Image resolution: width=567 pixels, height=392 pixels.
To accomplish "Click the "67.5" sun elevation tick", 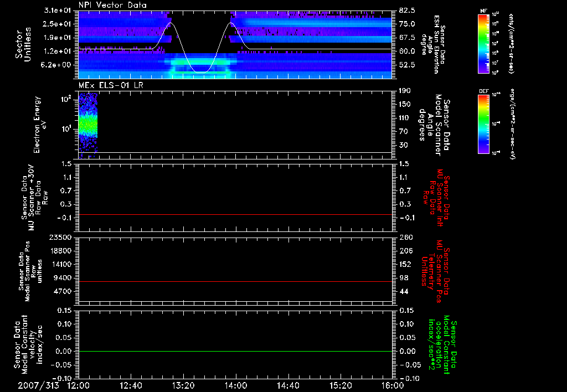I will pyautogui.click(x=407, y=38).
